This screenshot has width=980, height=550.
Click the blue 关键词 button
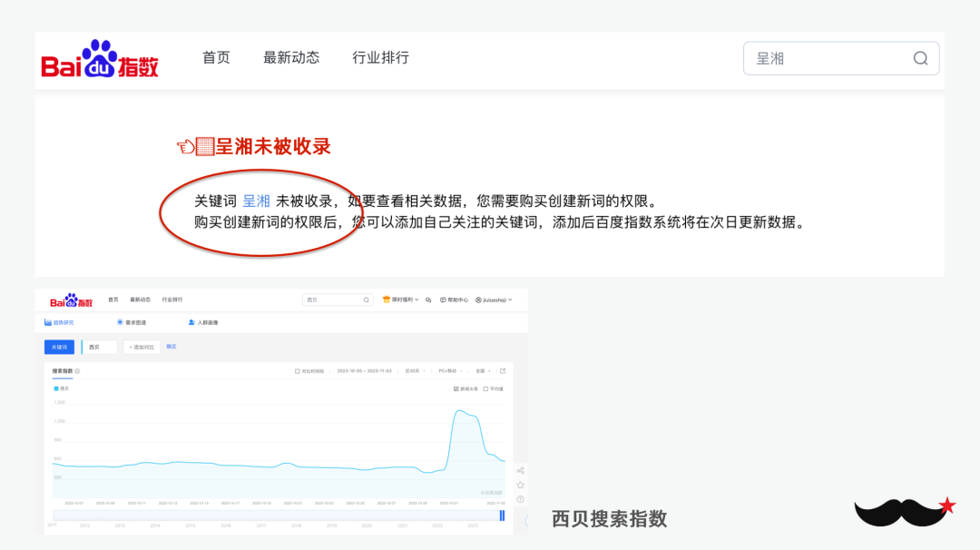pos(59,347)
